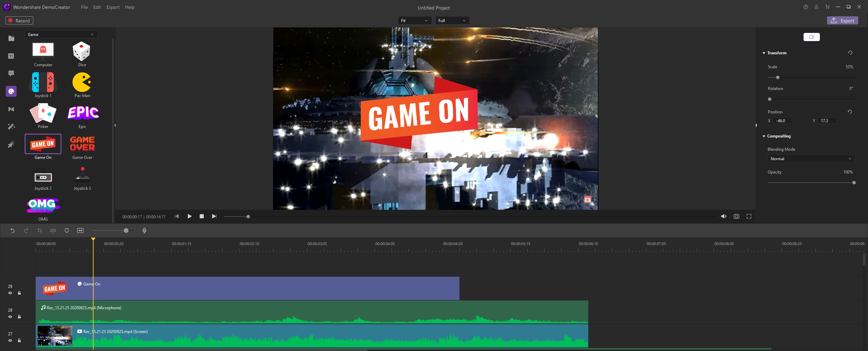Click the timeline zoom slider handle
Screen dimensions: 868x351
click(126, 230)
